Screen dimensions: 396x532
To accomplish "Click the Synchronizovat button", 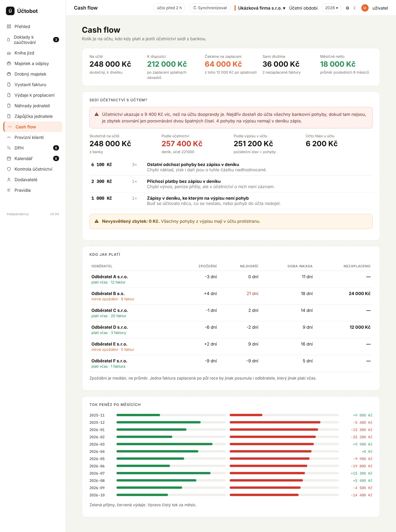I will click(210, 8).
